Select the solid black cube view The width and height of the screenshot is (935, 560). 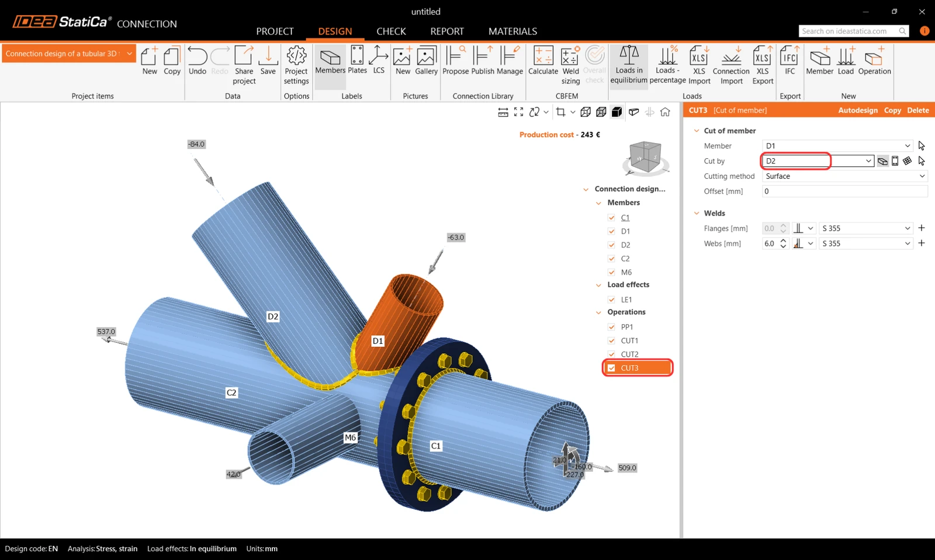pos(617,112)
